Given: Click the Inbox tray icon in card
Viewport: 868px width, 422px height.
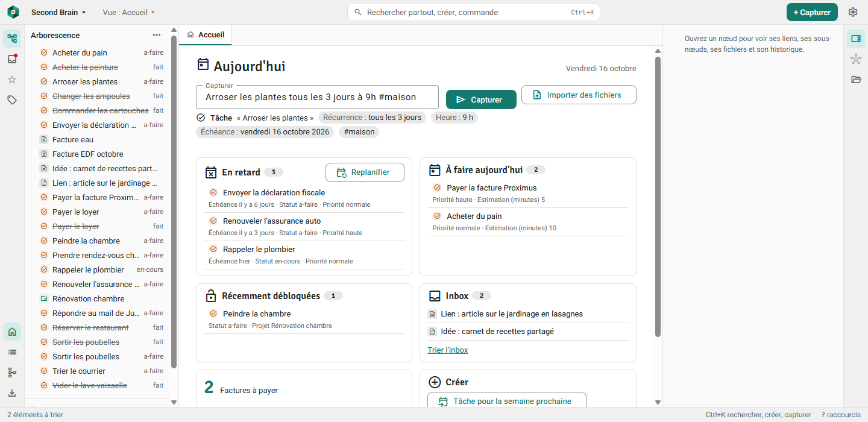Looking at the screenshot, I should 435,296.
